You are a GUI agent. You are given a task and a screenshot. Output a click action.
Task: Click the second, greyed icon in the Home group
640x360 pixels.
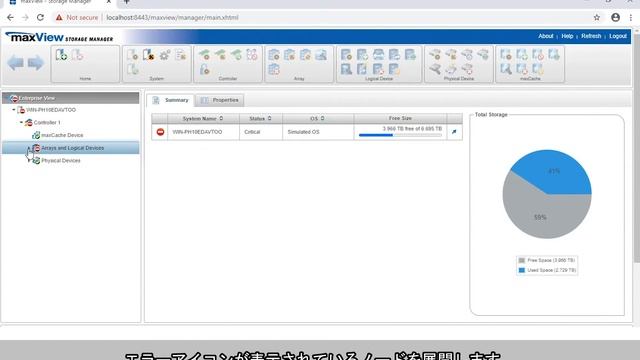[x=77, y=55]
